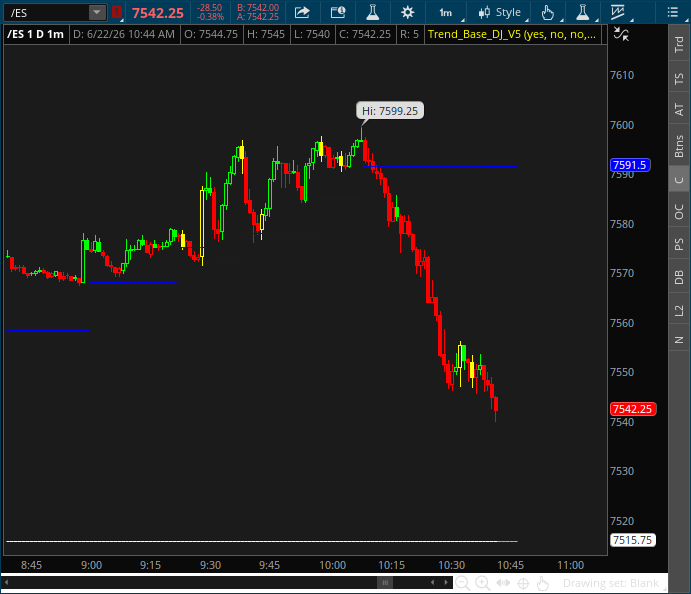Viewport: 691px width, 594px height.
Task: Open the Trd side tab
Action: 679,44
